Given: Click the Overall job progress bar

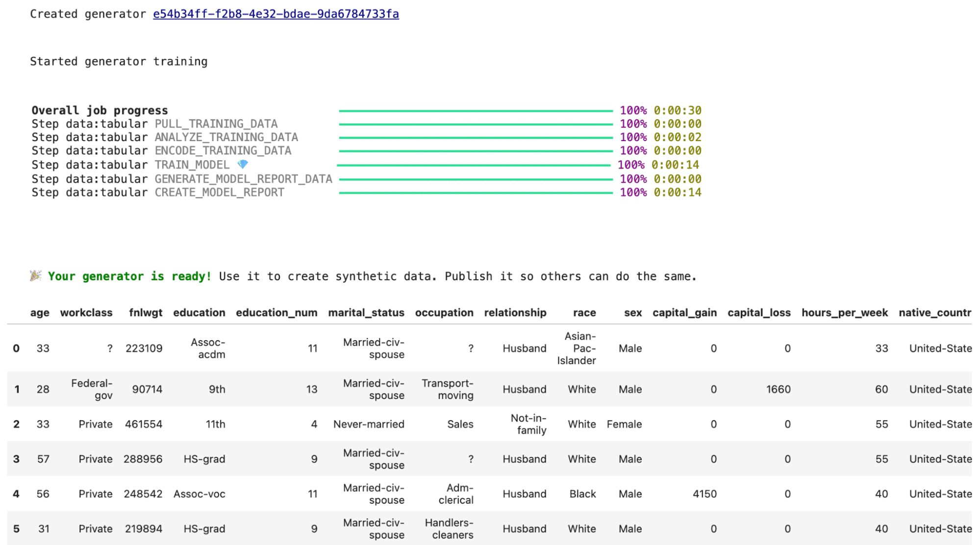Looking at the screenshot, I should (476, 111).
